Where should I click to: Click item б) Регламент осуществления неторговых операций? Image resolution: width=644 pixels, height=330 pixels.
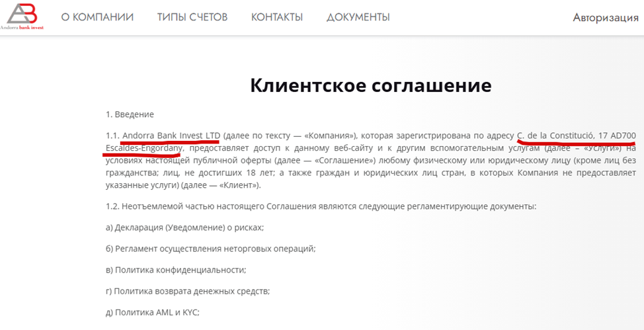(x=211, y=249)
